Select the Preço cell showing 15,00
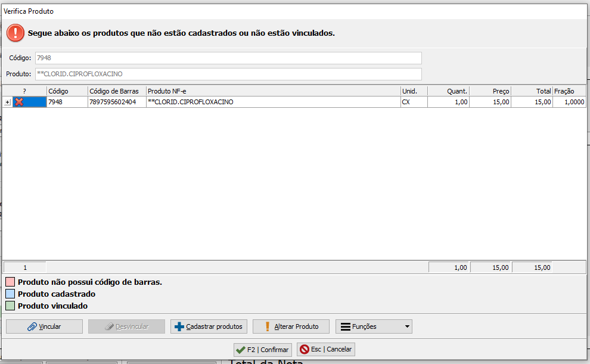Viewport: 590px width, 364px height. (490, 102)
